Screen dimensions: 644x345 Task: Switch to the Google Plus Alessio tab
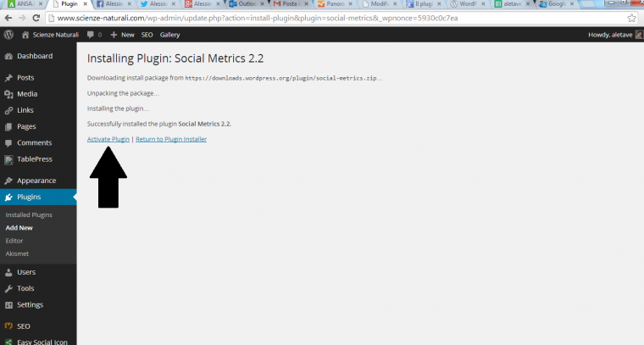[203, 4]
